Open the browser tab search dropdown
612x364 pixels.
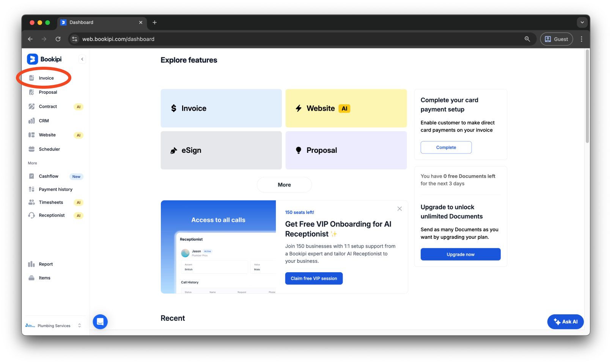pos(582,22)
